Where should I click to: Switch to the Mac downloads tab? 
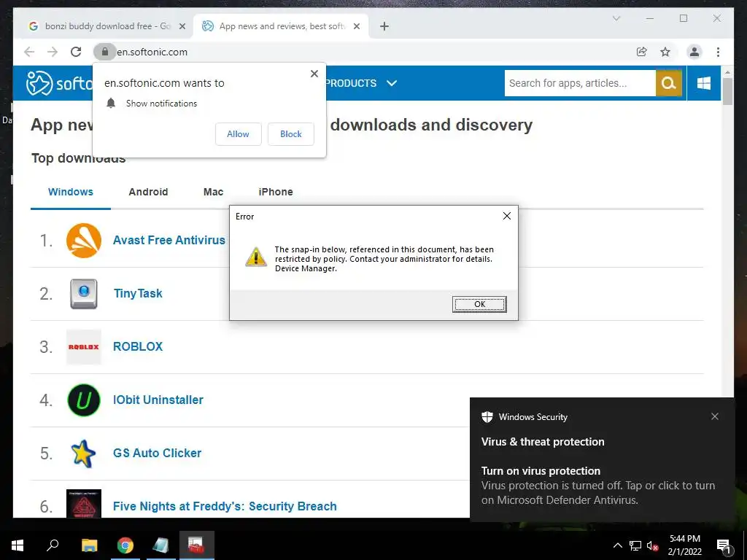point(213,192)
